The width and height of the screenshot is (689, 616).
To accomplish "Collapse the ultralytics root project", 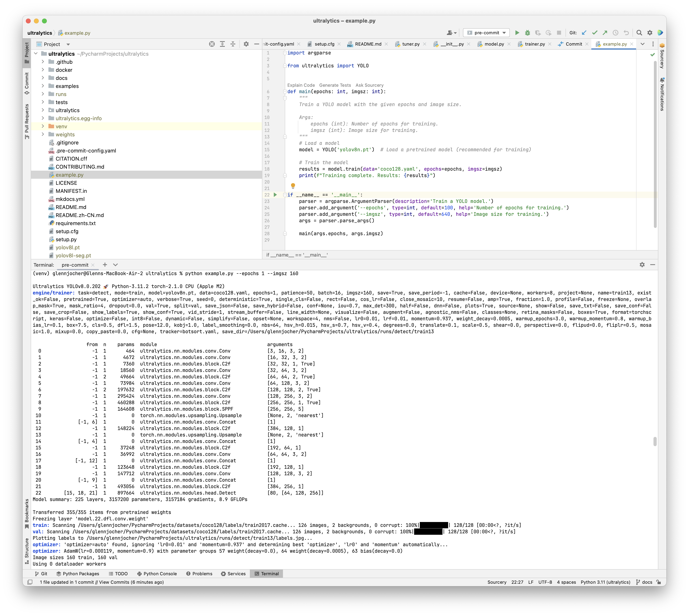I will [36, 53].
